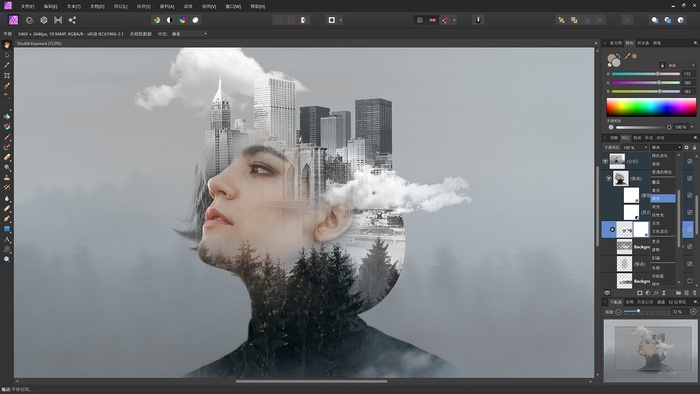This screenshot has width=700, height=394.
Task: Toggle the layers panel lock icon
Action: pos(694,147)
